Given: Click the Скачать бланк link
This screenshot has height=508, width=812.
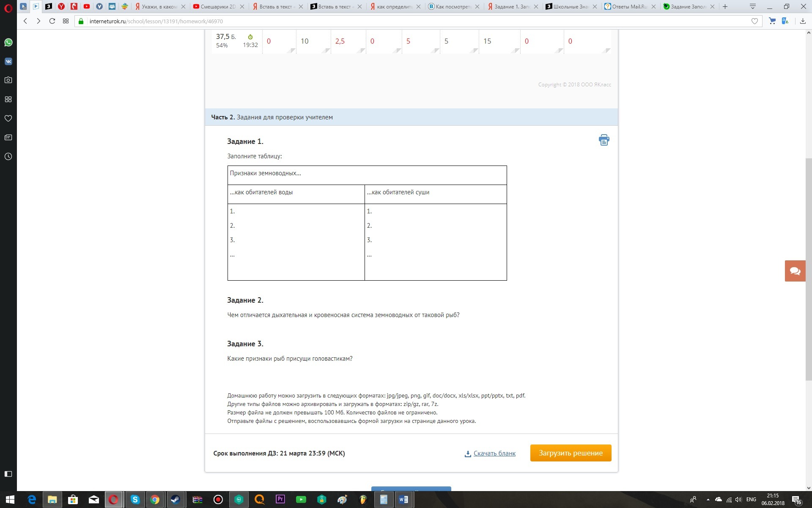Looking at the screenshot, I should click(494, 453).
